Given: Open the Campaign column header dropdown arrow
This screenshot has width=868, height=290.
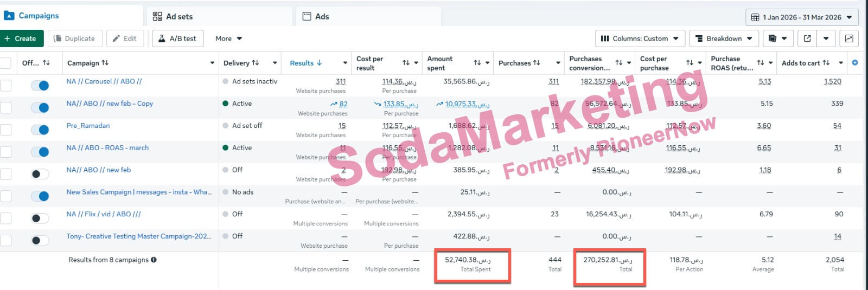Looking at the screenshot, I should click(x=212, y=63).
